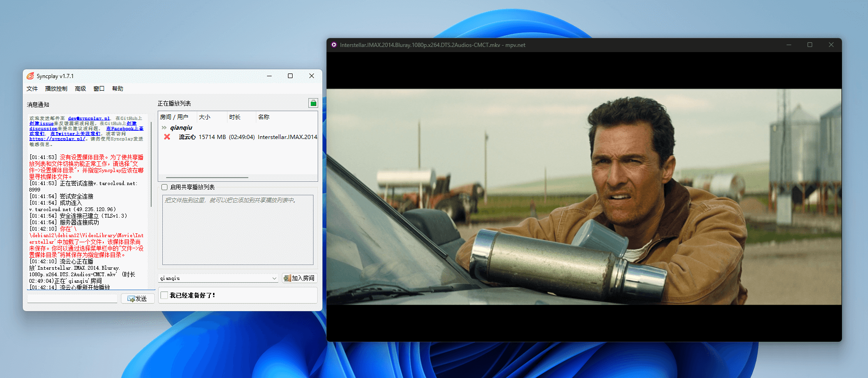Open the 帮助 menu
Viewport: 868px width, 378px height.
[x=118, y=89]
